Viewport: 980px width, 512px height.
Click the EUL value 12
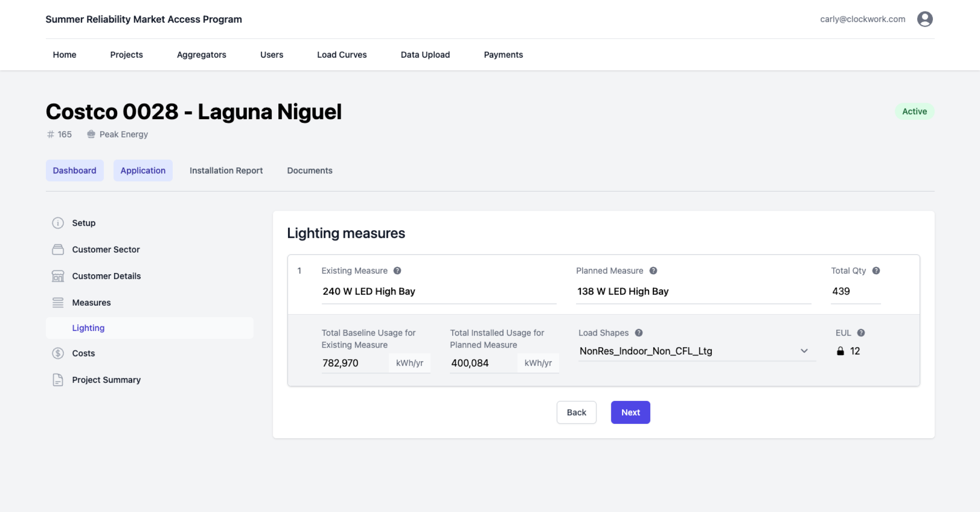855,351
